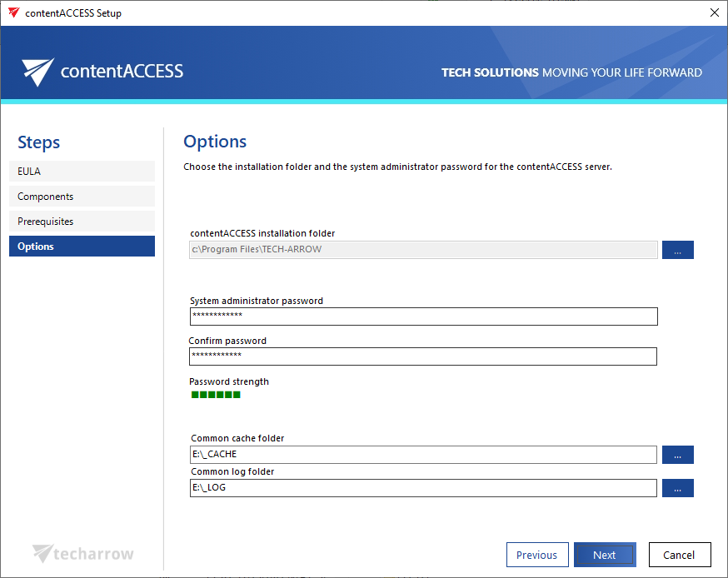Open the browse dialog for common log folder
Viewport: 728px width, 578px height.
[x=677, y=487]
